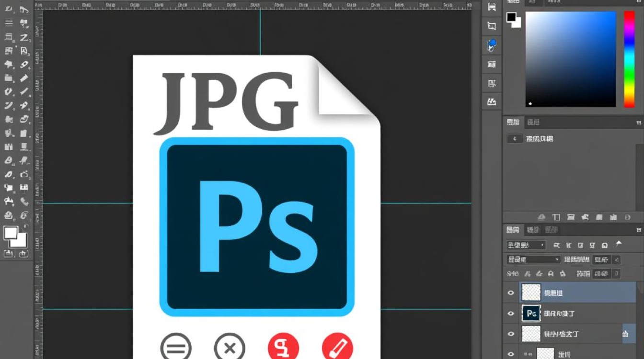Hide the locked third layer via eye icon
The height and width of the screenshot is (359, 644).
coord(511,334)
